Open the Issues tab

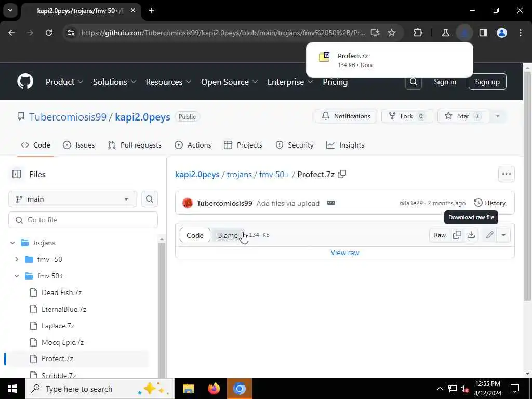pyautogui.click(x=79, y=145)
